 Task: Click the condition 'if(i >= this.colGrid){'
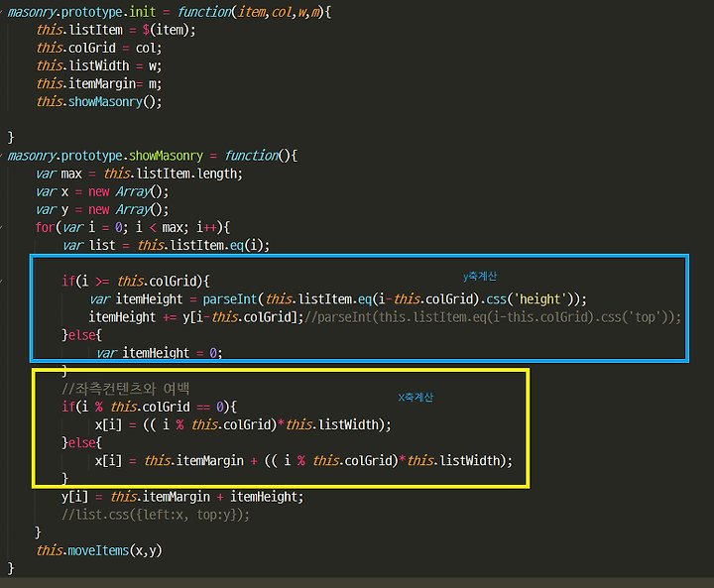(x=136, y=281)
